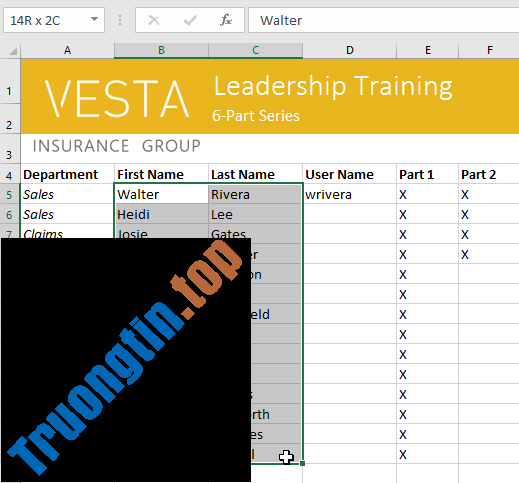Select row 4 header
Image resolution: width=519 pixels, height=483 pixels.
tap(10, 175)
